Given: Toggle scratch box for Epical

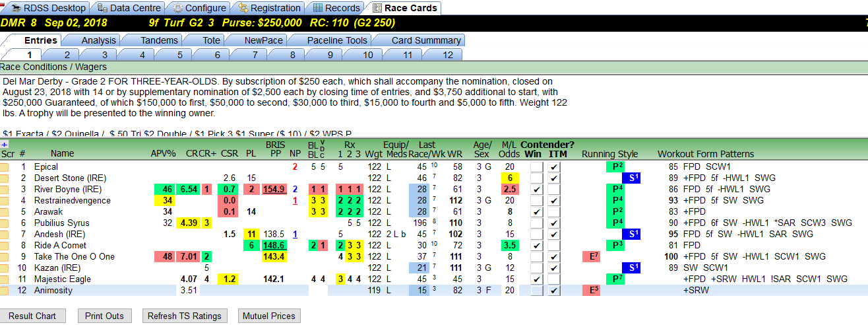Looking at the screenshot, I should coord(5,167).
